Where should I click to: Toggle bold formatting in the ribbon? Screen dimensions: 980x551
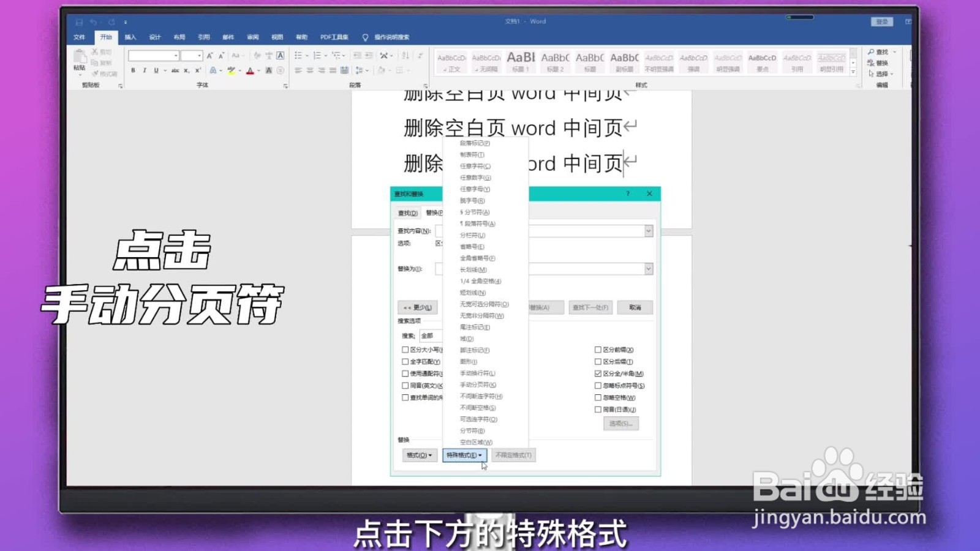tap(133, 71)
